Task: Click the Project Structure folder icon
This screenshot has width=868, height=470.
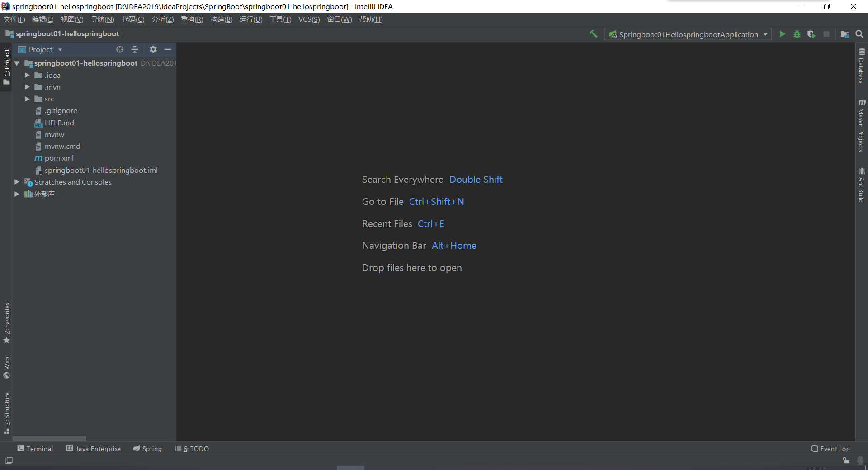Action: click(844, 34)
